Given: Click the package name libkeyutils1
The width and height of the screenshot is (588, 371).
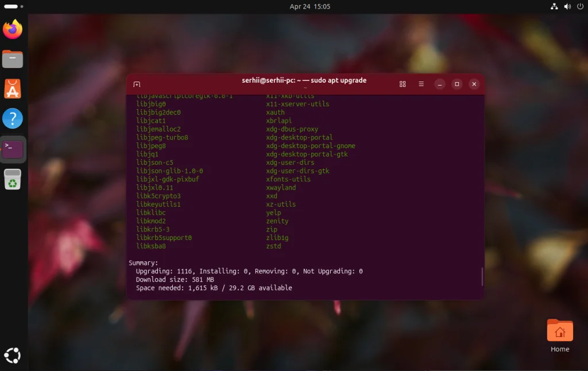Looking at the screenshot, I should pyautogui.click(x=158, y=204).
